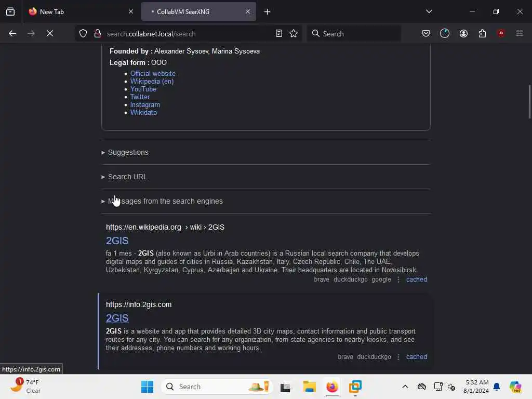The image size is (532, 399).
Task: Click the https://info.2gis.com result URL
Action: (x=138, y=304)
